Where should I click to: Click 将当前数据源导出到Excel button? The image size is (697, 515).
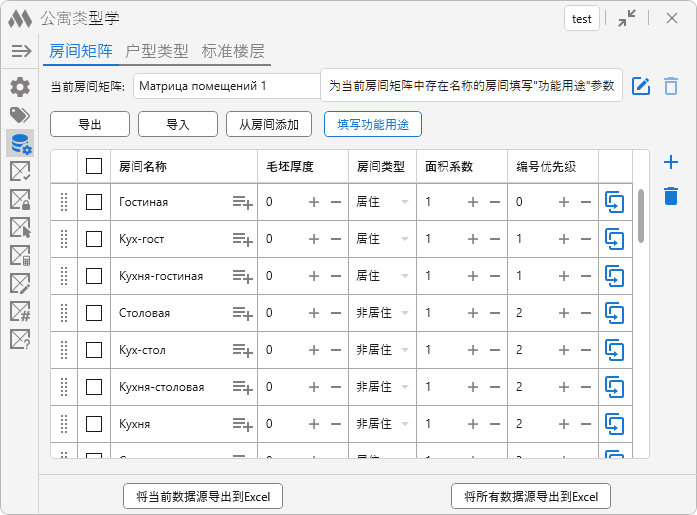(x=203, y=496)
